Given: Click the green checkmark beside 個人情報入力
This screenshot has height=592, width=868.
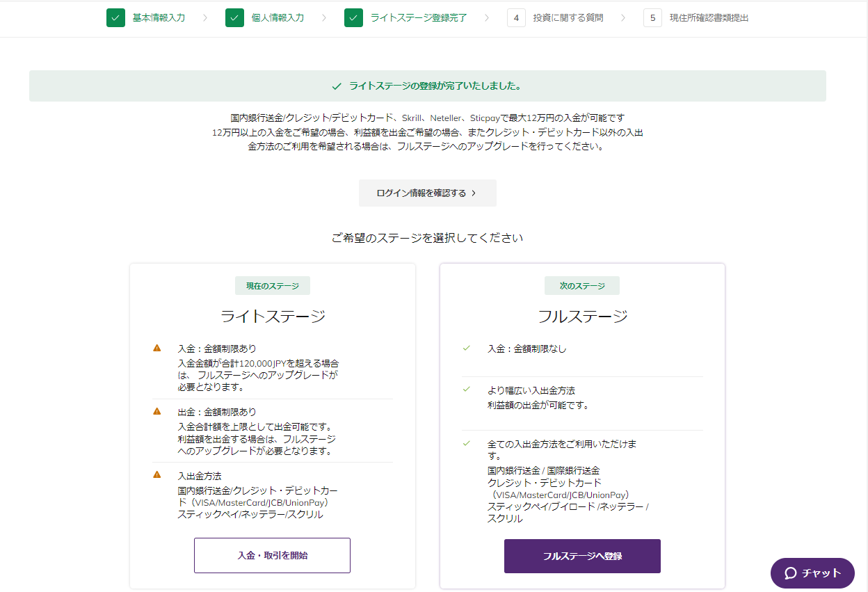Looking at the screenshot, I should coord(234,18).
